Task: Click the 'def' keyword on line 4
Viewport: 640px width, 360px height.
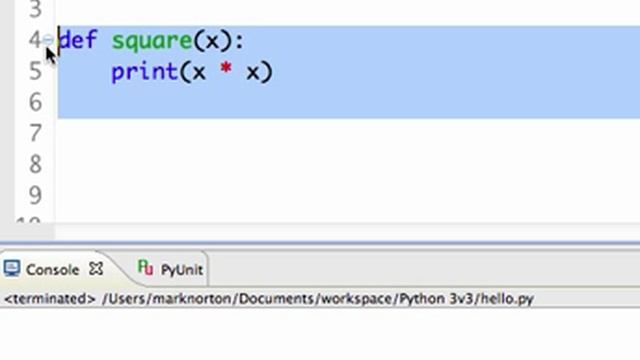Action: click(x=78, y=40)
